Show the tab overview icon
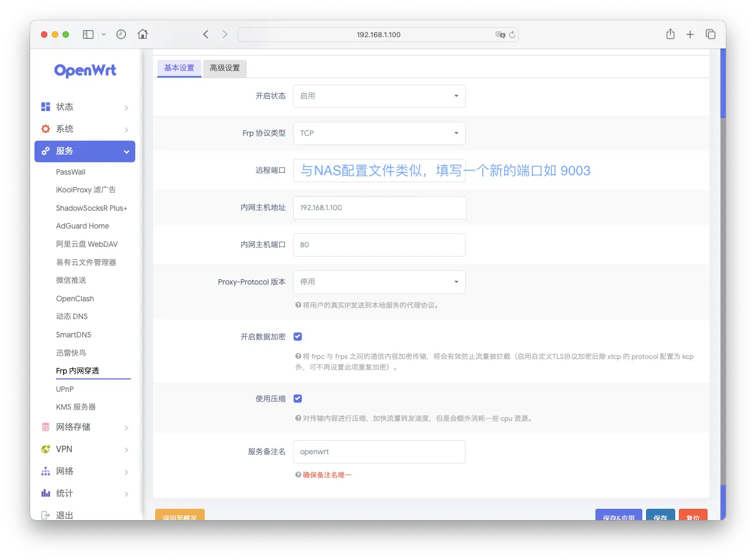The height and width of the screenshot is (560, 756). (710, 34)
